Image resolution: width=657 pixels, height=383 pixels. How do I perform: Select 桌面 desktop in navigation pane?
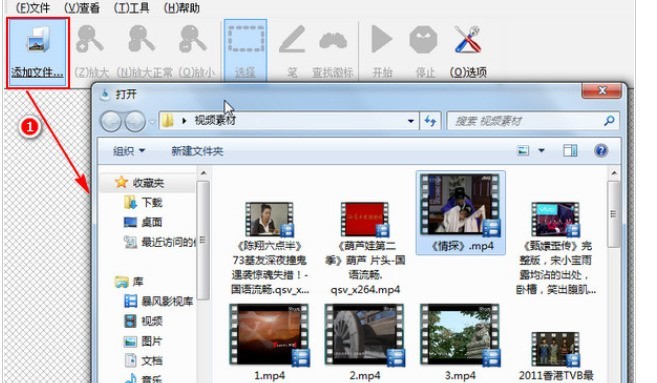coord(143,222)
